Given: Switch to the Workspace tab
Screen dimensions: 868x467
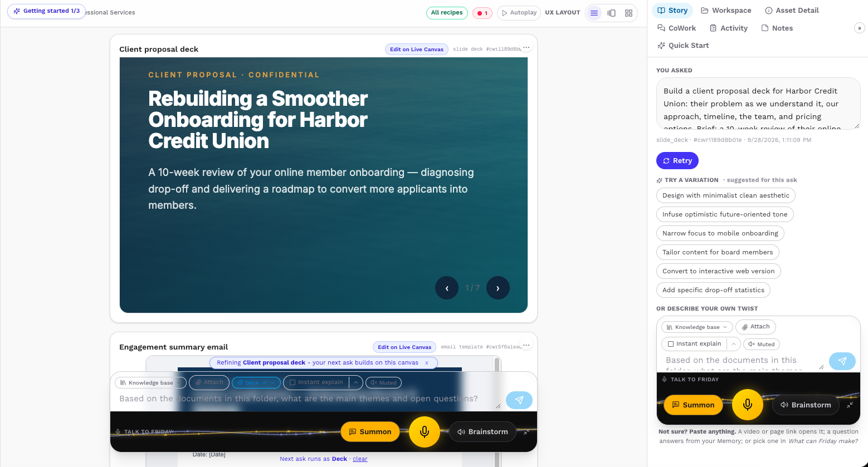Looking at the screenshot, I should point(726,10).
